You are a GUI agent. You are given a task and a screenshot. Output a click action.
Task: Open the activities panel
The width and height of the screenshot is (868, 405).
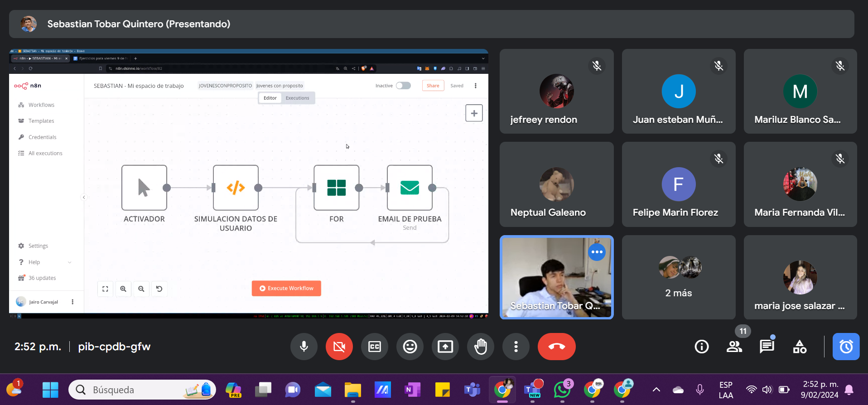[x=800, y=347]
